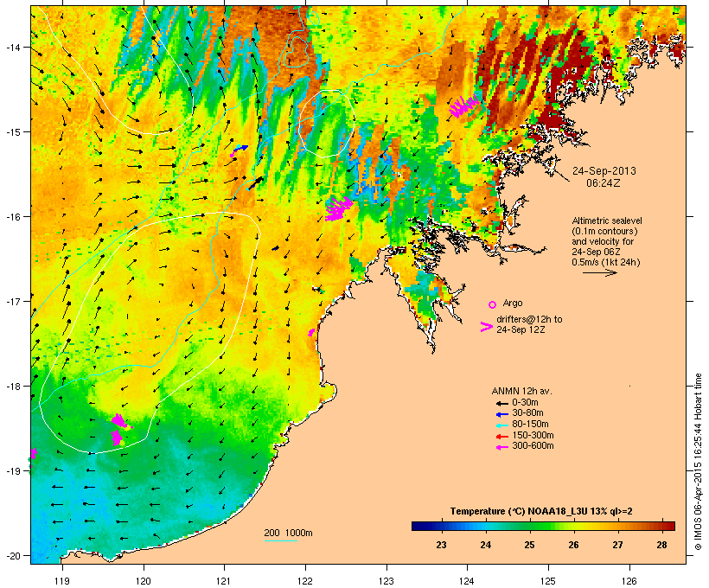
Task: Click the Temperature NOAA18_L3U colorbar title
Action: coord(541,512)
